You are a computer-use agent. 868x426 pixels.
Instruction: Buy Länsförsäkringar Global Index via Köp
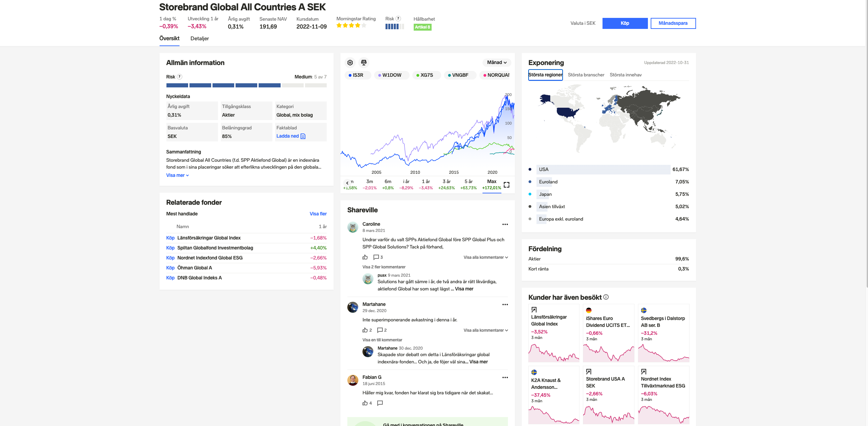click(x=170, y=238)
